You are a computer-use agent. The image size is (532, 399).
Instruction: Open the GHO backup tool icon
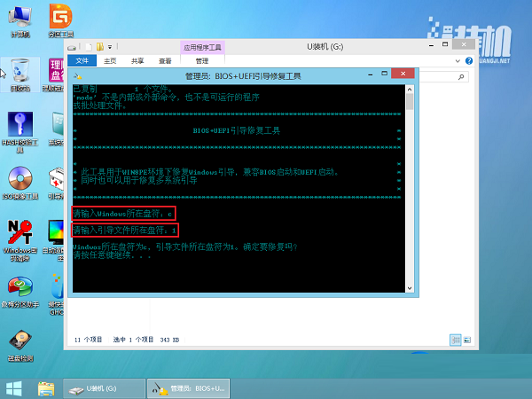click(x=57, y=294)
